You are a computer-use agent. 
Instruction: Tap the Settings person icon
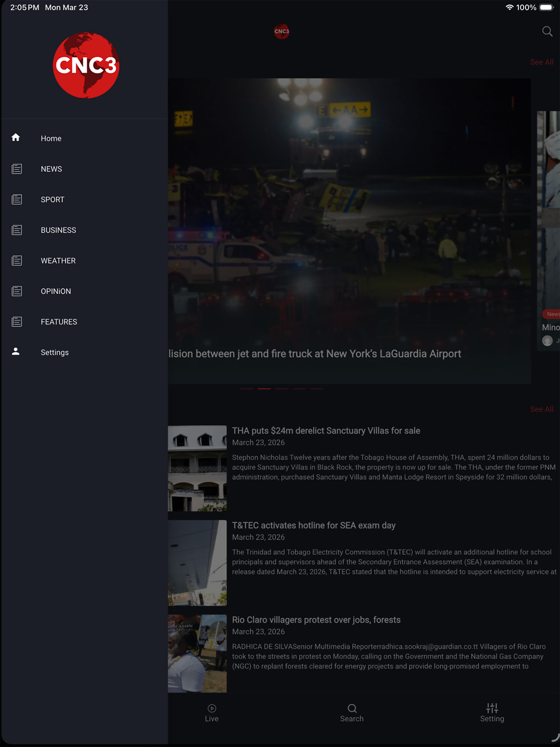click(15, 352)
